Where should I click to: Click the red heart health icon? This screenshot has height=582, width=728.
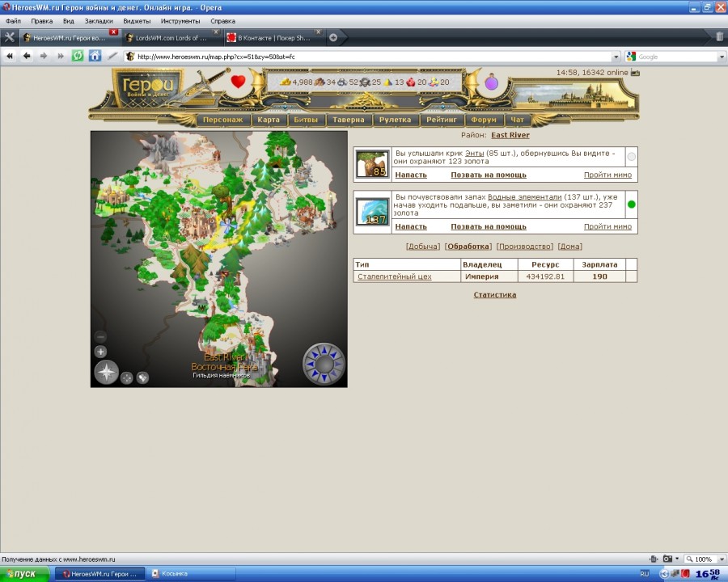pos(238,81)
